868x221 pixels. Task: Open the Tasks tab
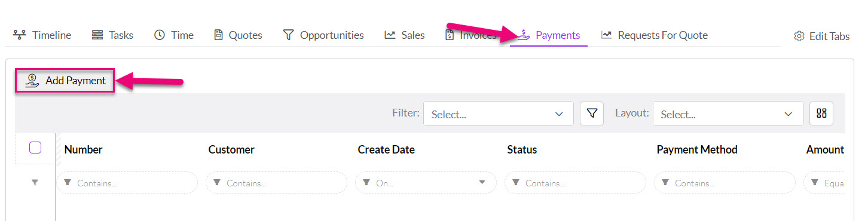pos(112,35)
